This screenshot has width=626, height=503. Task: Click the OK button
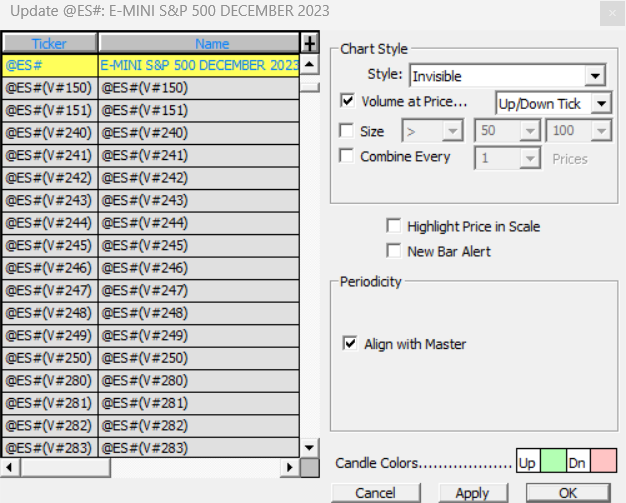568,492
